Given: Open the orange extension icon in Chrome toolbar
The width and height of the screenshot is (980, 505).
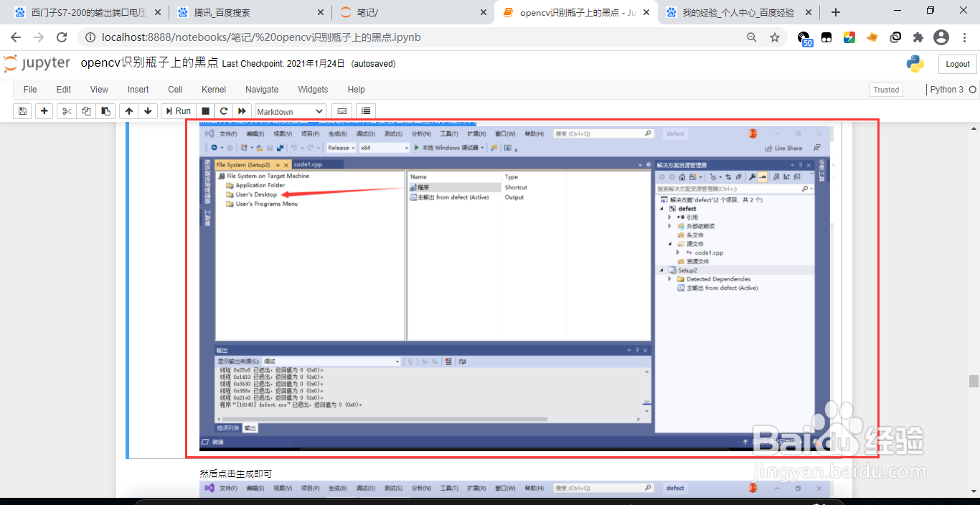Looking at the screenshot, I should point(872,37).
